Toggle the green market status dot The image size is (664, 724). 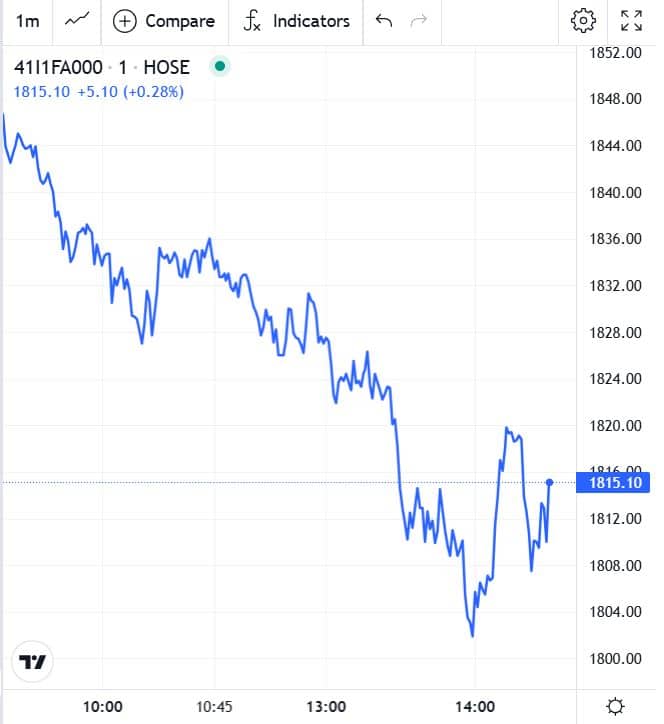220,66
